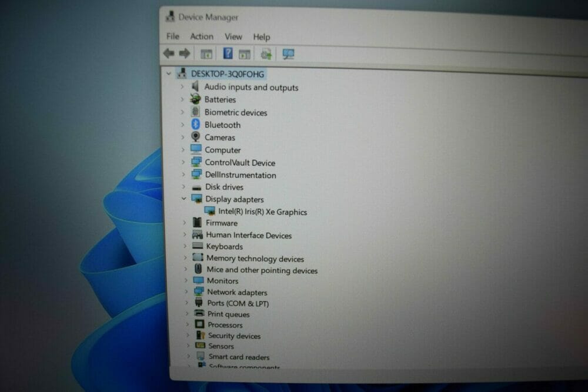Expand the Cameras category
The width and height of the screenshot is (588, 392).
(x=183, y=137)
